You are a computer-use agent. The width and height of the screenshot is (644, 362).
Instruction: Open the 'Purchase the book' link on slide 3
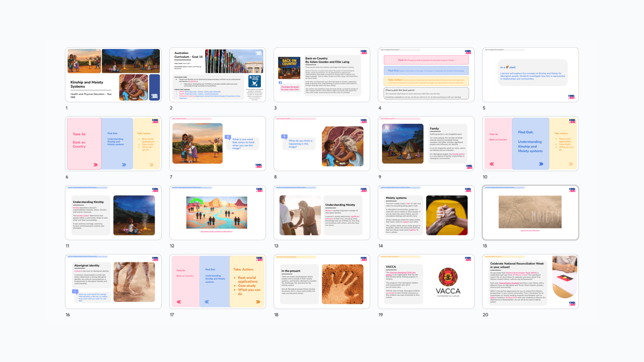click(x=290, y=88)
